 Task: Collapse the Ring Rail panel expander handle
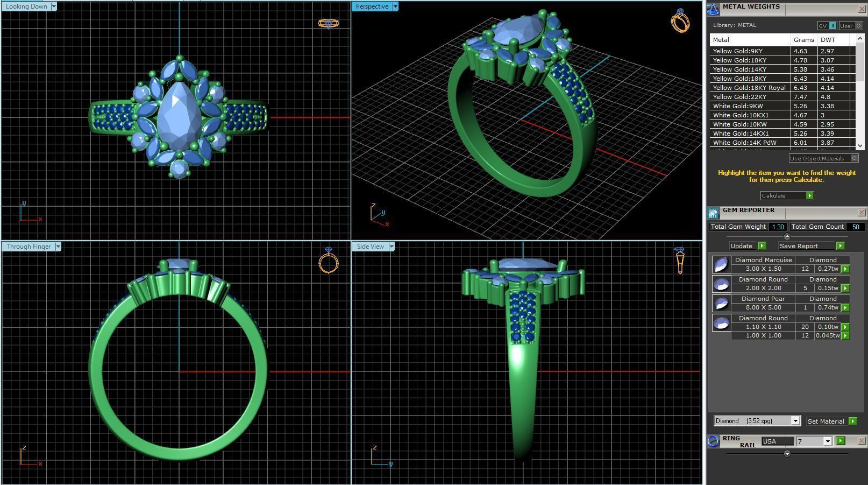tap(787, 454)
